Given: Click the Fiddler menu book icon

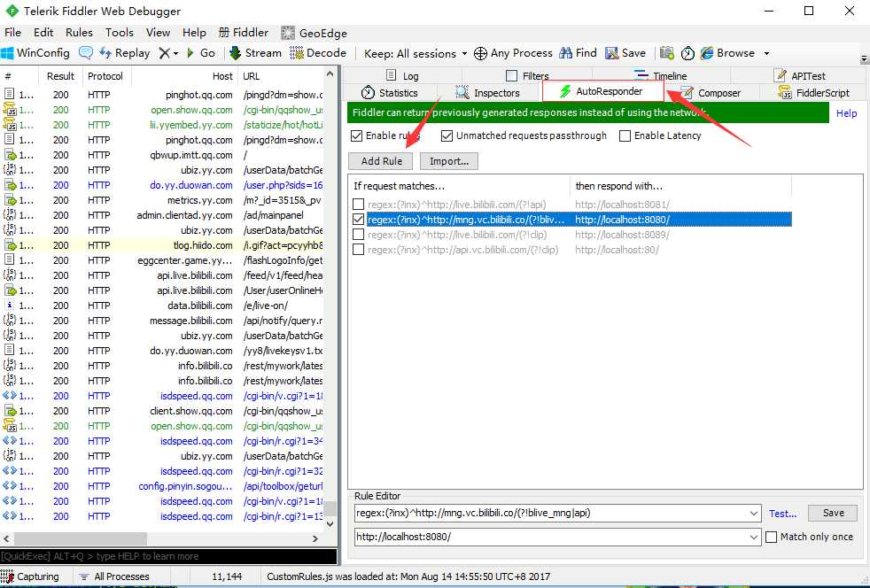Looking at the screenshot, I should coord(223,32).
